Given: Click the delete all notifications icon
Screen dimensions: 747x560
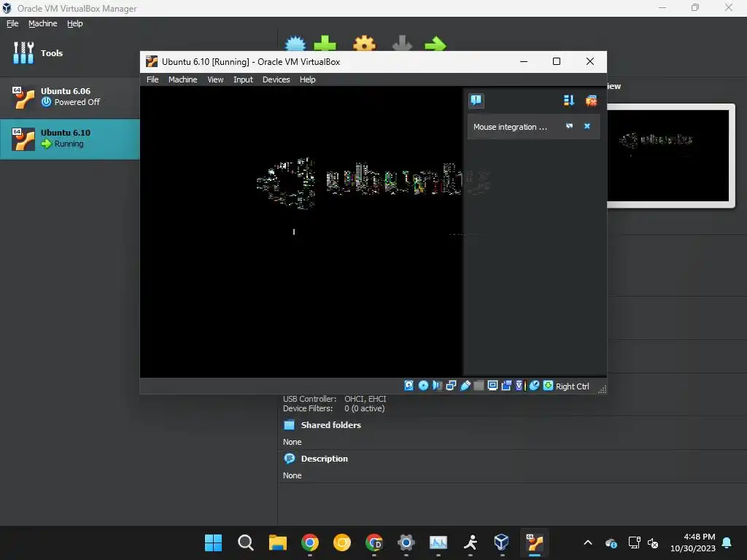Looking at the screenshot, I should pyautogui.click(x=591, y=101).
